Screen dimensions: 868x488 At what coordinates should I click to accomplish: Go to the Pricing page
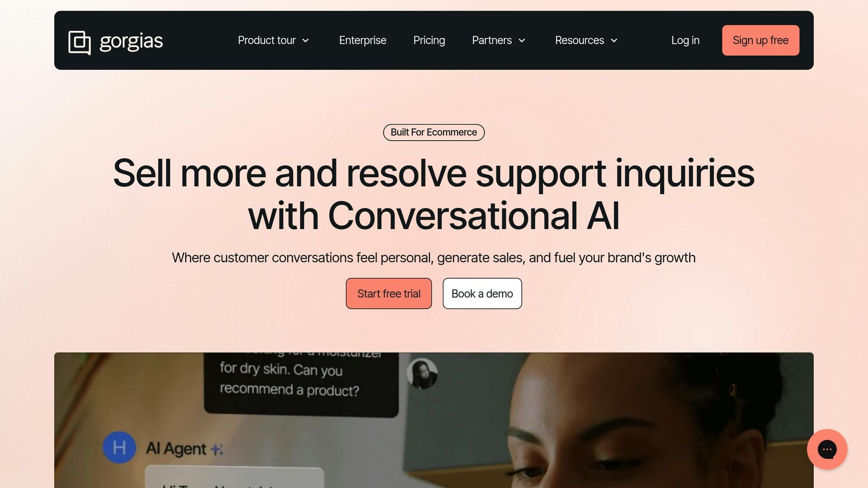(x=429, y=40)
